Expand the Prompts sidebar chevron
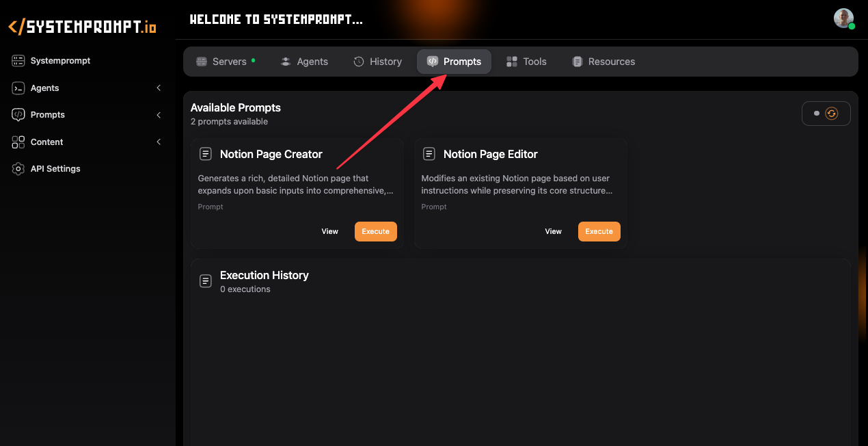Viewport: 868px width, 446px height. tap(159, 115)
